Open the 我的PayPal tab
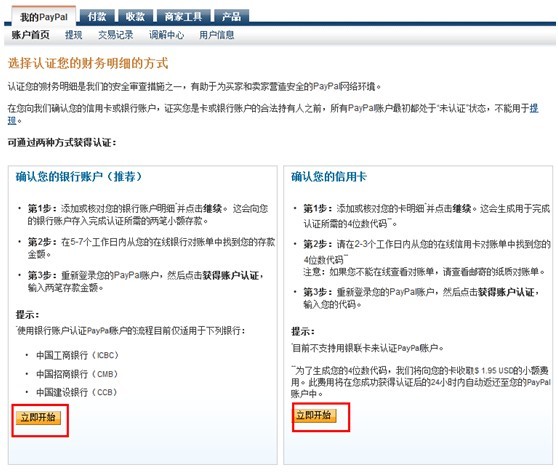 point(44,16)
